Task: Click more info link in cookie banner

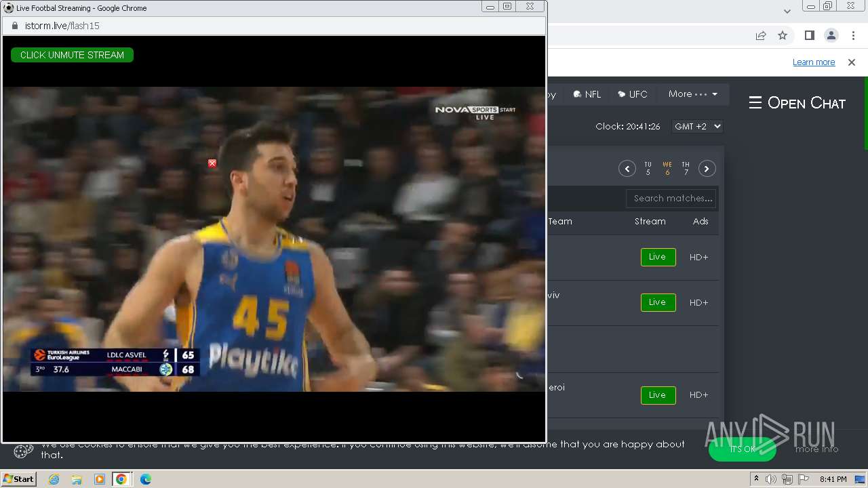Action: [816, 449]
